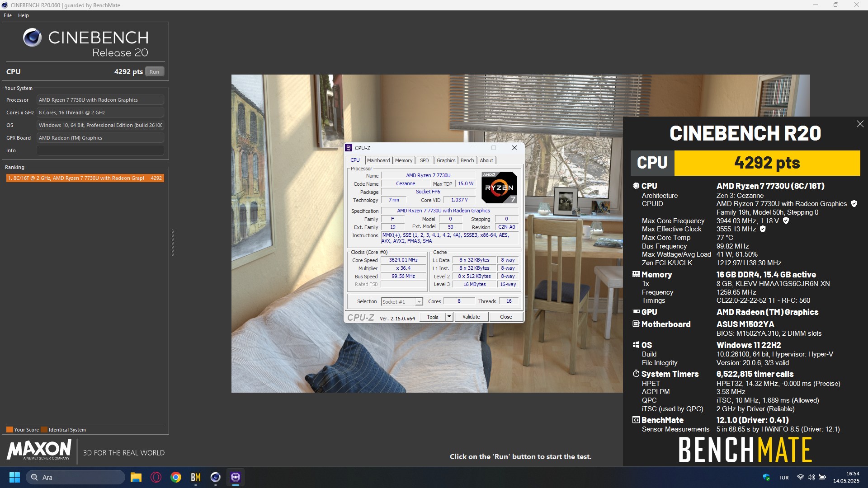This screenshot has width=868, height=488.
Task: Click the GFX Board AMD Radeon field
Action: point(100,138)
